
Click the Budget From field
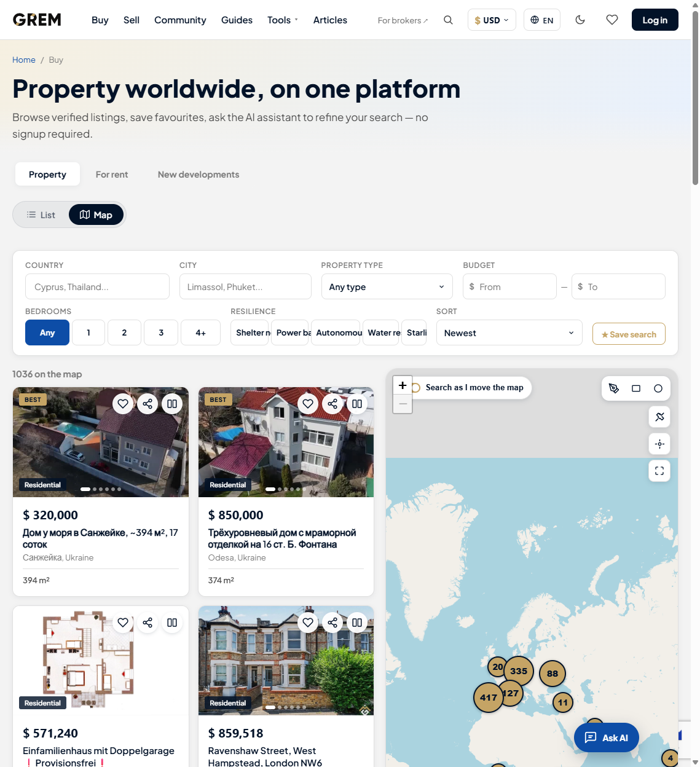(x=509, y=286)
